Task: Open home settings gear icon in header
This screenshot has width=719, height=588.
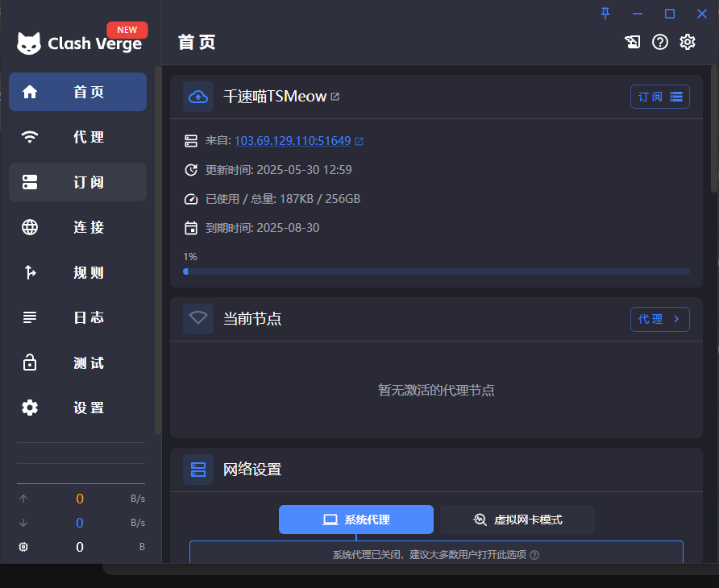Action: 688,42
